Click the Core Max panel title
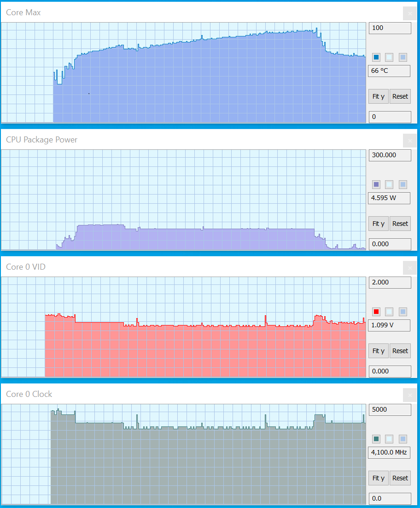 [23, 12]
